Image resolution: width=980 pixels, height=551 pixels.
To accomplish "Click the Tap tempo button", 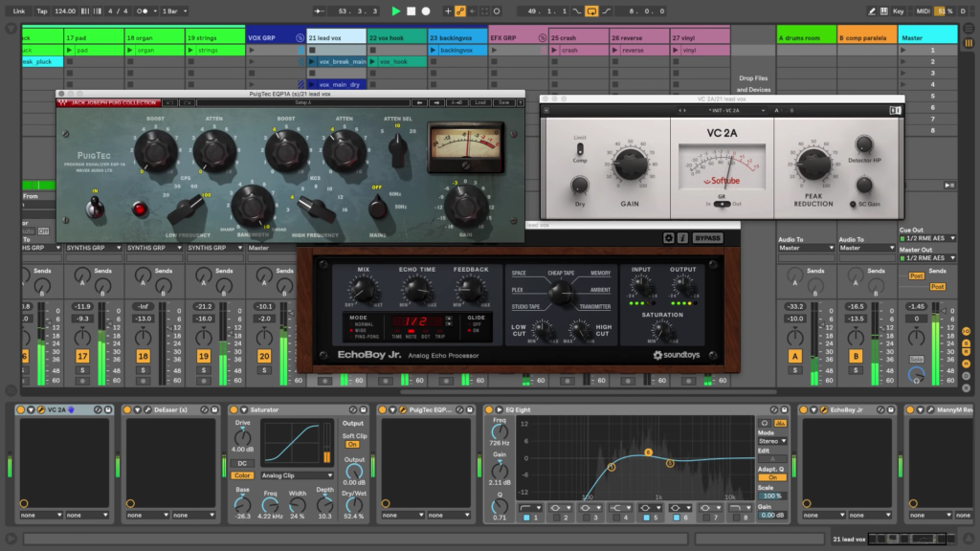I will [x=42, y=11].
